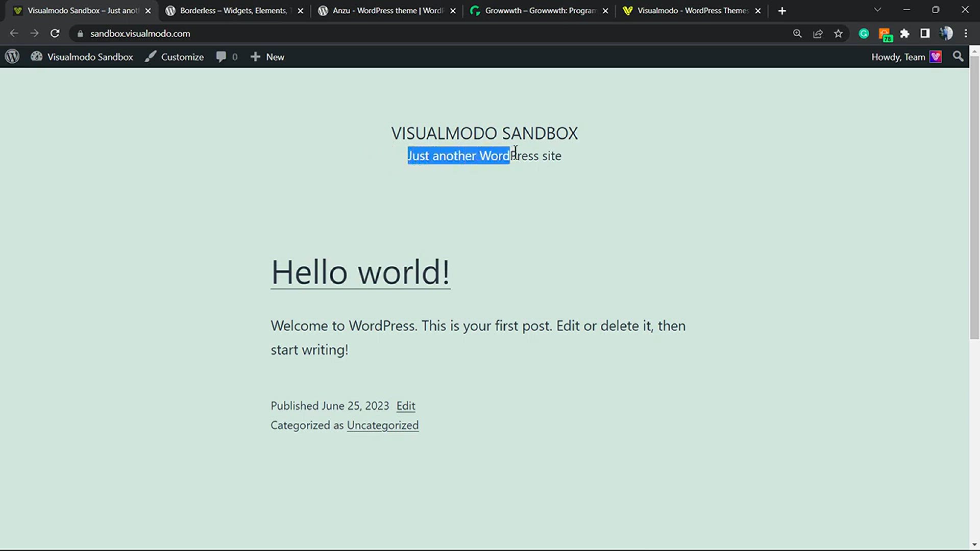The image size is (980, 551).
Task: Close the Borderless tab
Action: click(x=300, y=11)
